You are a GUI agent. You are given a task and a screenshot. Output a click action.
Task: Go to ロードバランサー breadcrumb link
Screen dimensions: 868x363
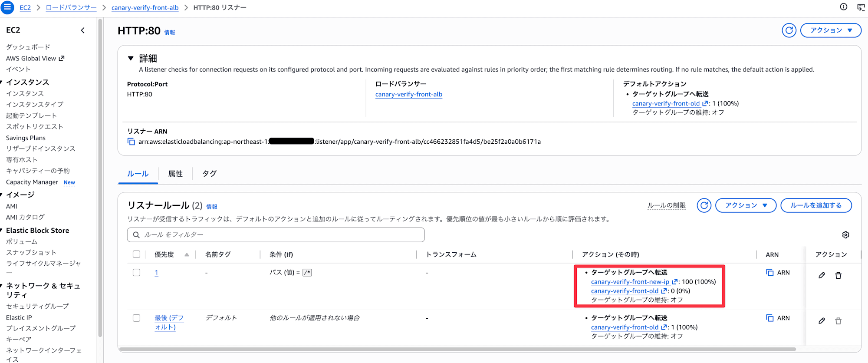click(x=71, y=7)
